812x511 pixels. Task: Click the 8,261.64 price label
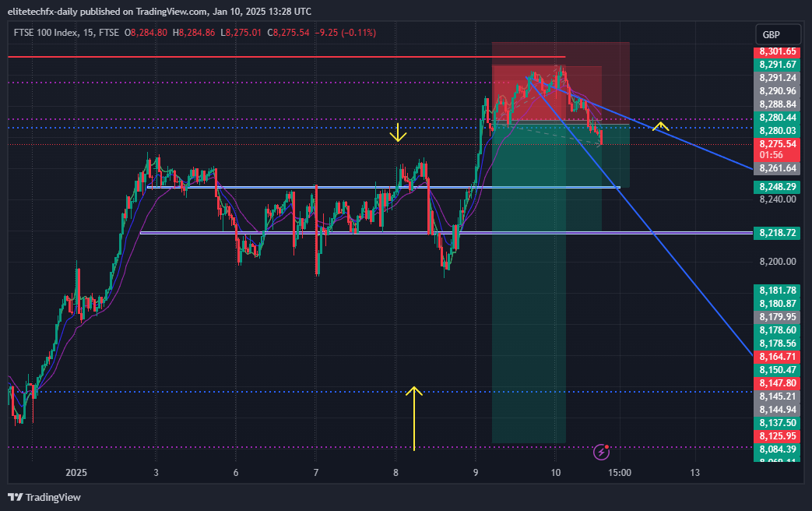pos(777,168)
